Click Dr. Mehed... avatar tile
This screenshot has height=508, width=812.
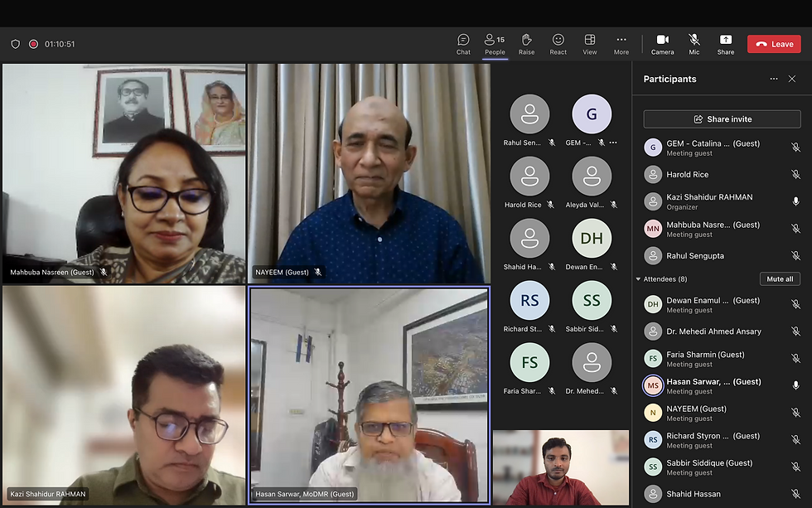(592, 363)
